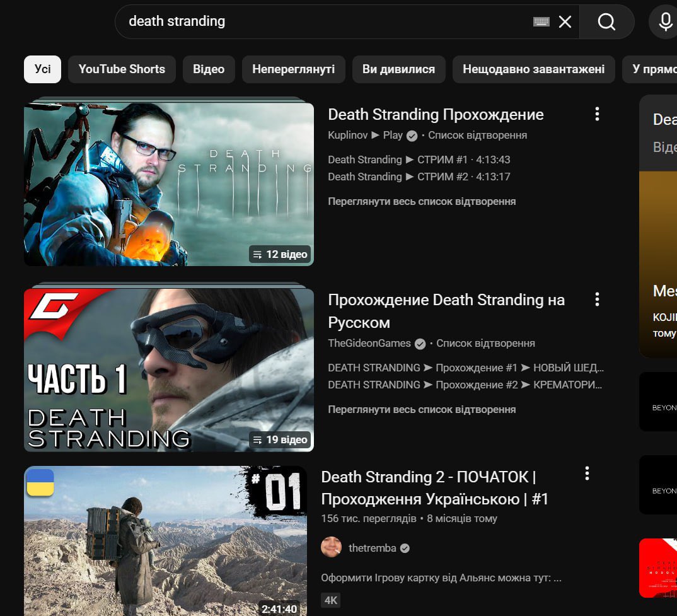The width and height of the screenshot is (677, 616).
Task: Select the "Непереглянуті" filter chip
Action: click(x=293, y=69)
